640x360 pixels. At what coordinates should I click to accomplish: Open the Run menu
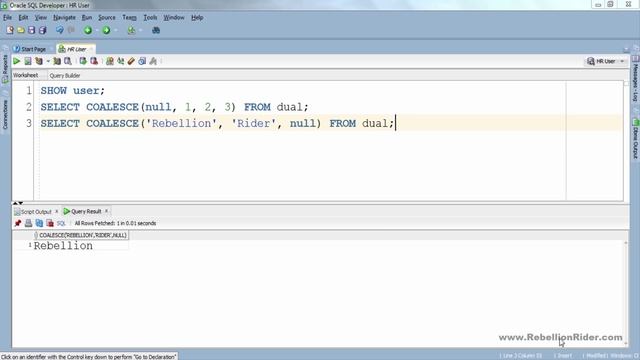[x=87, y=18]
